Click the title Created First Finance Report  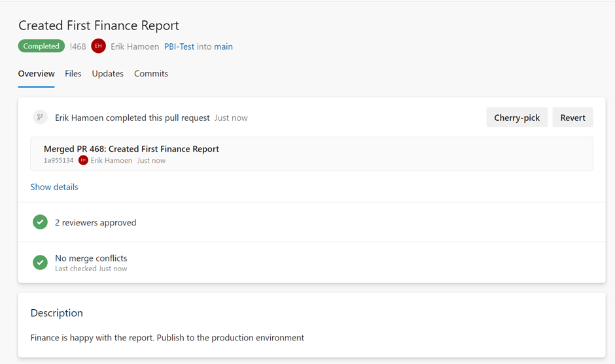(99, 25)
